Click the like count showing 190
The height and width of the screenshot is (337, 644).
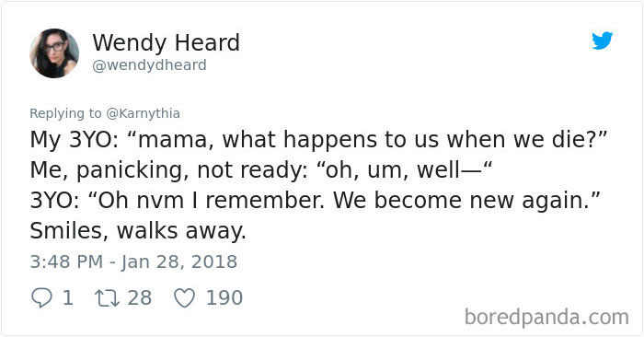pos(224,297)
